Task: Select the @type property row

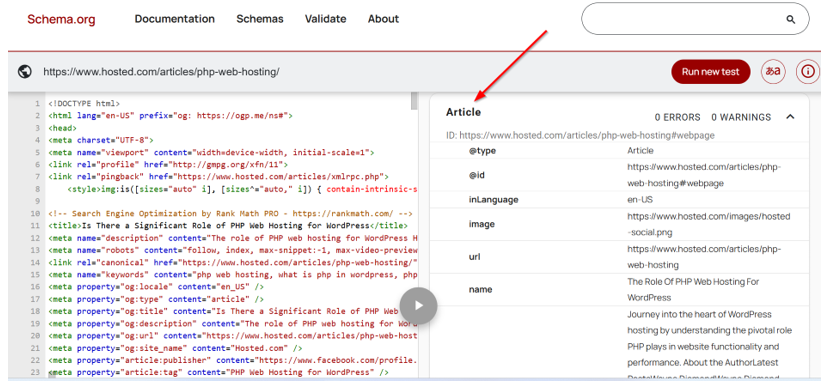Action: pos(620,151)
